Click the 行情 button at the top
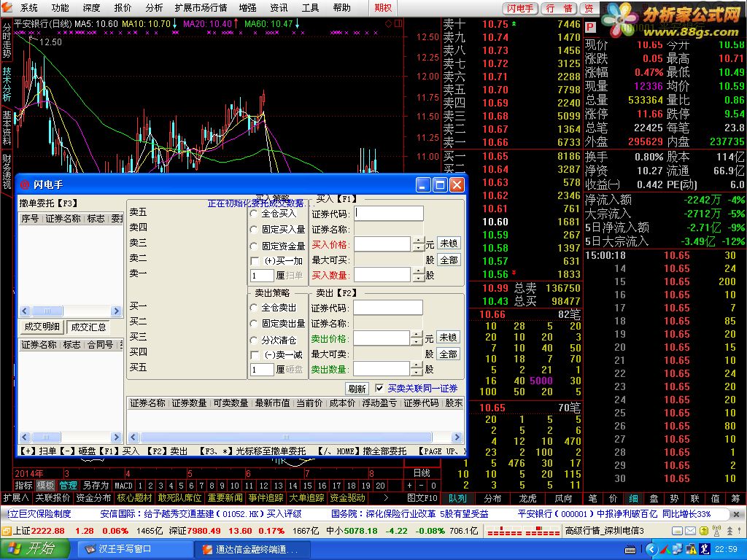 point(560,9)
